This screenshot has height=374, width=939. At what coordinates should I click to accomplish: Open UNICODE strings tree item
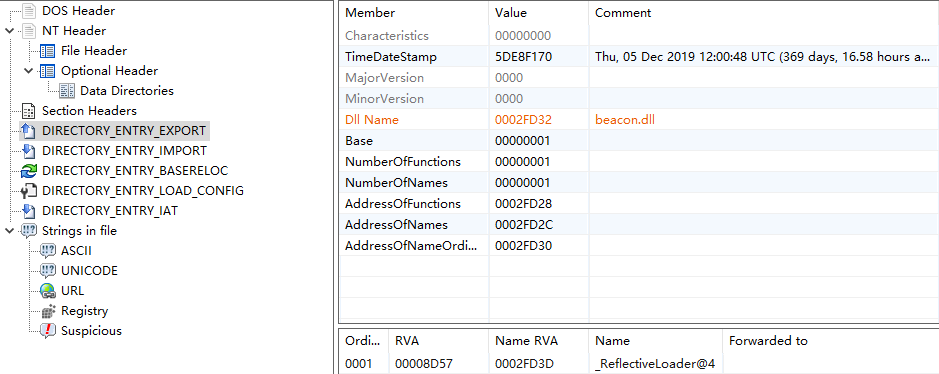click(x=89, y=270)
